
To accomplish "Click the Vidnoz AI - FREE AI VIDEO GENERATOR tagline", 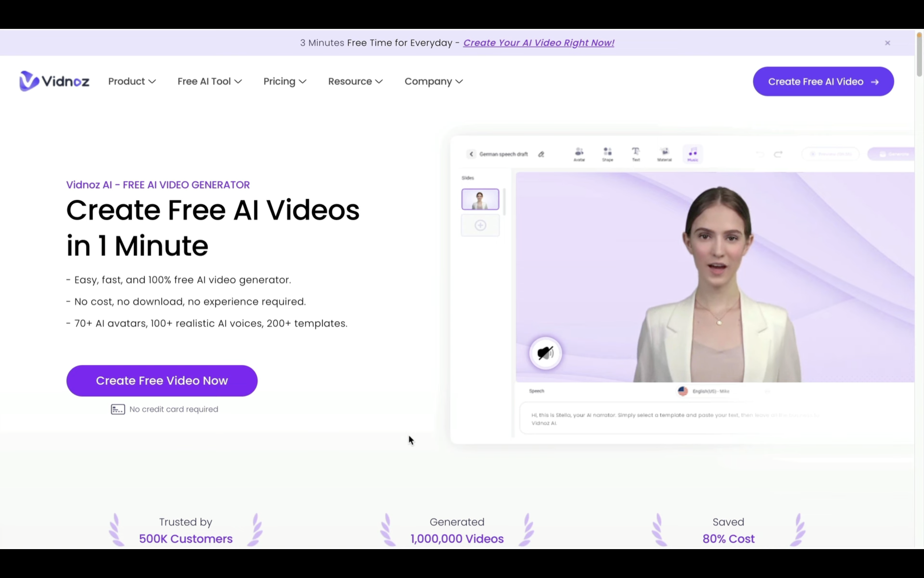I will point(158,185).
